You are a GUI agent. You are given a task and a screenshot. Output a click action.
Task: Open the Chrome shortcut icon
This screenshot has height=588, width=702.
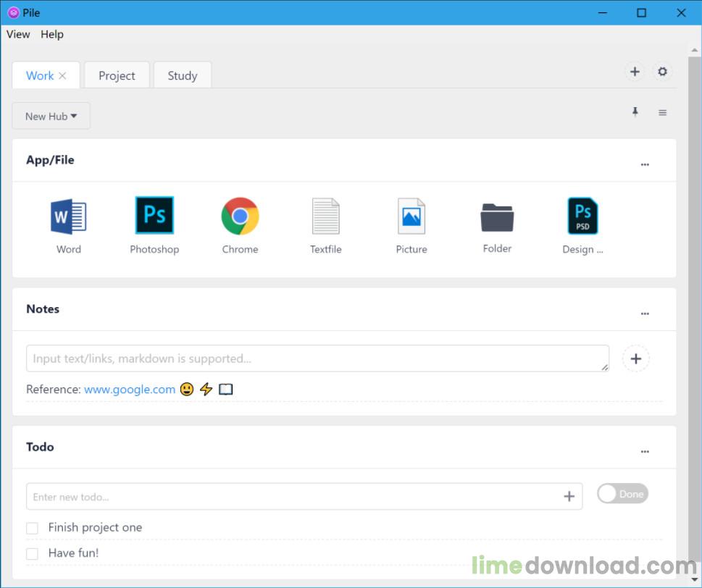coord(240,216)
